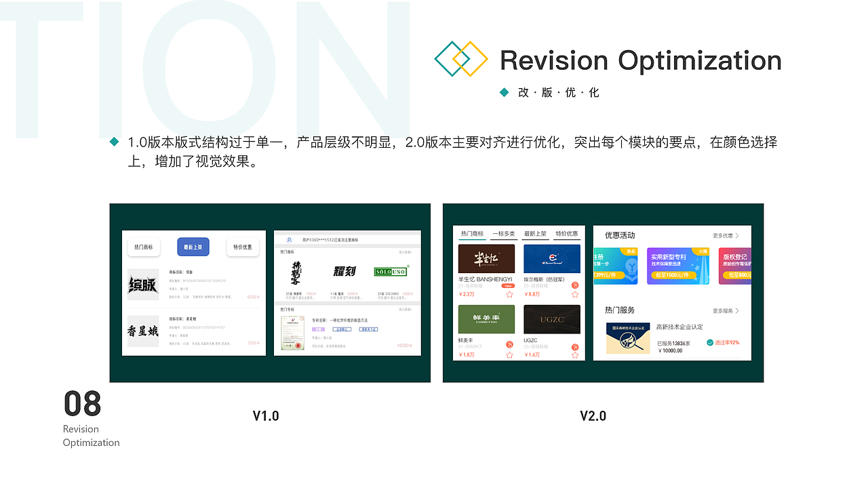
Task: Click the 可转让 tag under the patent name
Action: pos(342,329)
